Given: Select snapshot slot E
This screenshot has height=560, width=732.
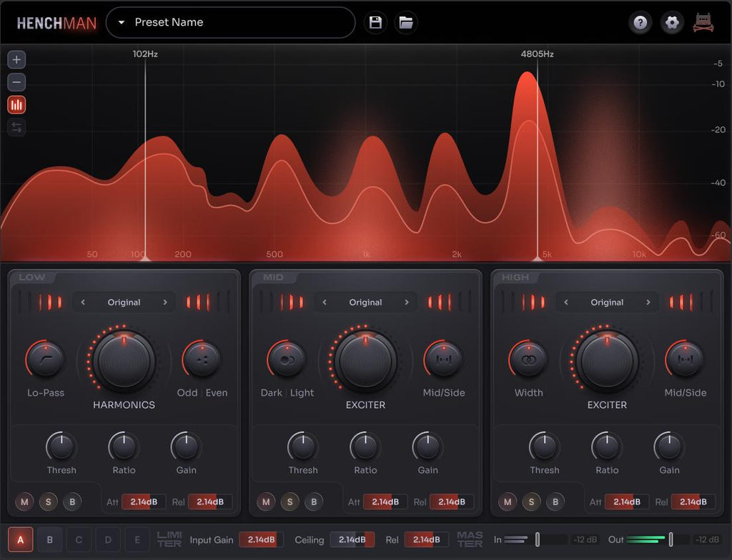Looking at the screenshot, I should [137, 540].
